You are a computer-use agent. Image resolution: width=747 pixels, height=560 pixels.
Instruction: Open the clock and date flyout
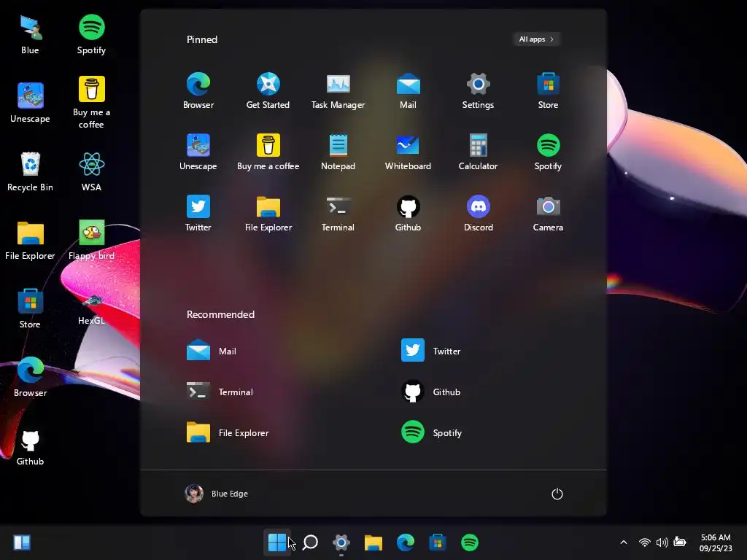click(x=716, y=542)
